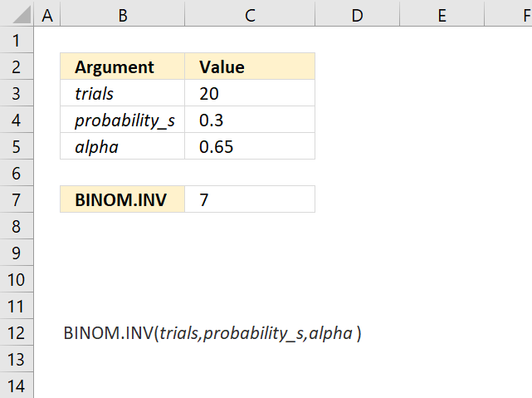The height and width of the screenshot is (398, 532).
Task: Select column B header
Action: [122, 15]
